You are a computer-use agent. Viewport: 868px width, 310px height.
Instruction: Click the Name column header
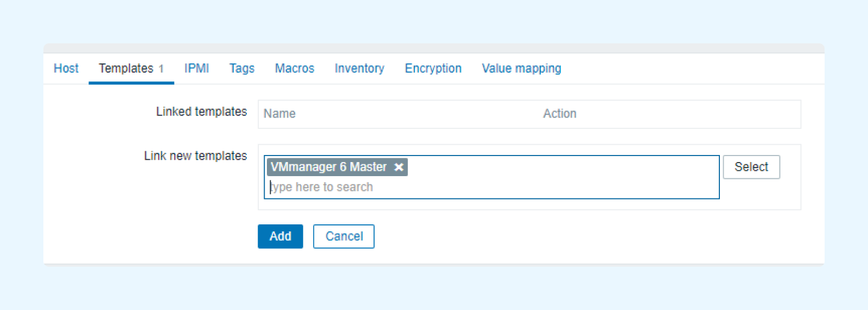279,114
